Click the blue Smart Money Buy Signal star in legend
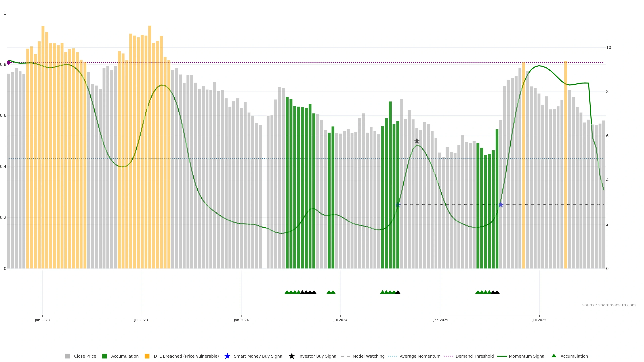Image resolution: width=644 pixels, height=362 pixels. point(227,356)
